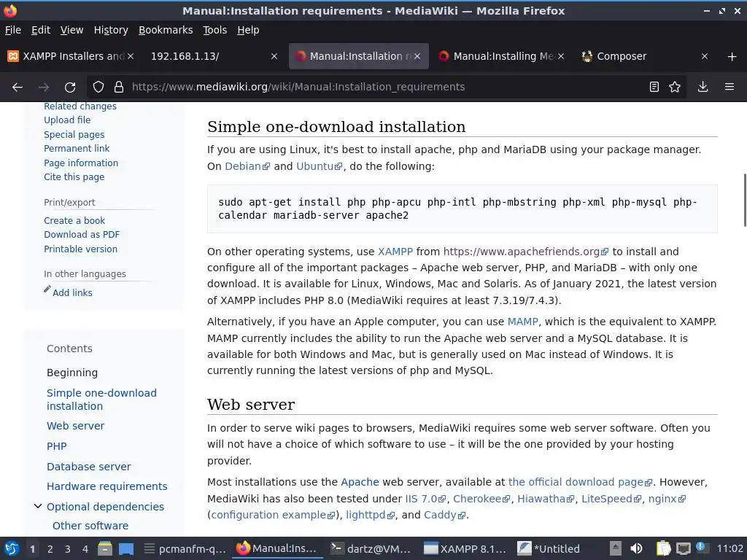
Task: Open the XAMPP link in the paragraph
Action: (x=395, y=252)
